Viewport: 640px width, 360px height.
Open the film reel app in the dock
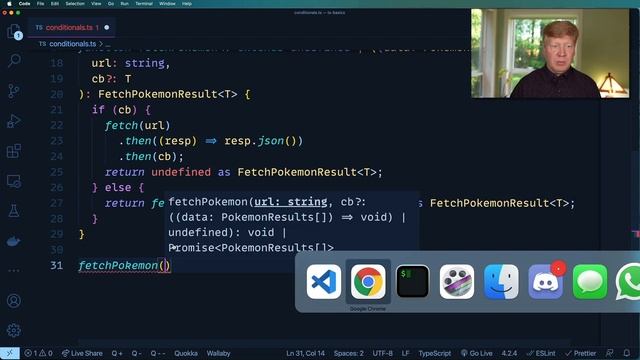(x=457, y=282)
